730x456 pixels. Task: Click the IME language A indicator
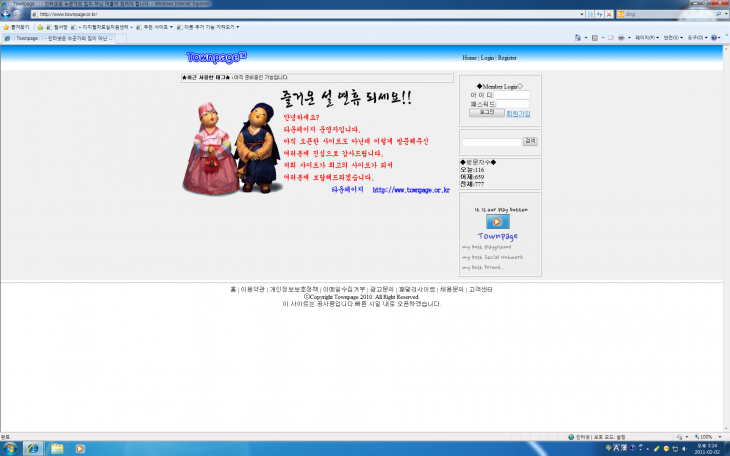[616, 448]
